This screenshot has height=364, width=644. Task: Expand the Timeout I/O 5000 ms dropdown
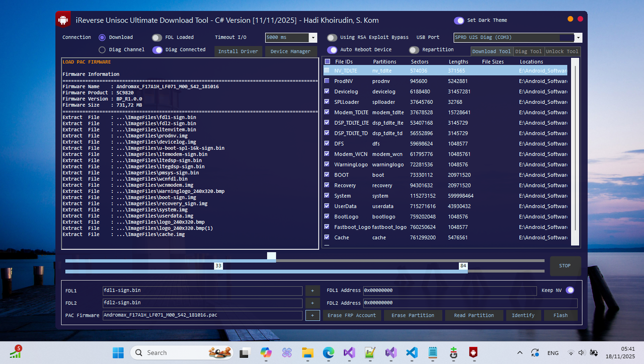click(313, 38)
